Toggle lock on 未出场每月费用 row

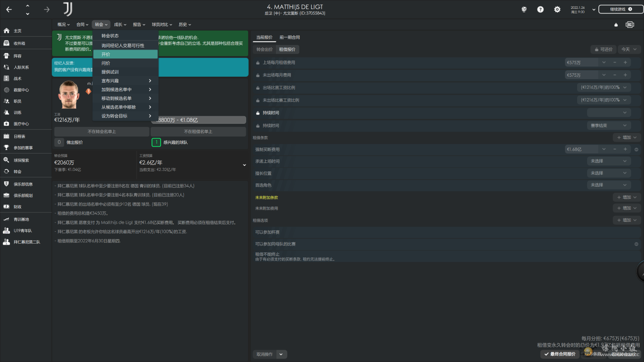[x=258, y=75]
